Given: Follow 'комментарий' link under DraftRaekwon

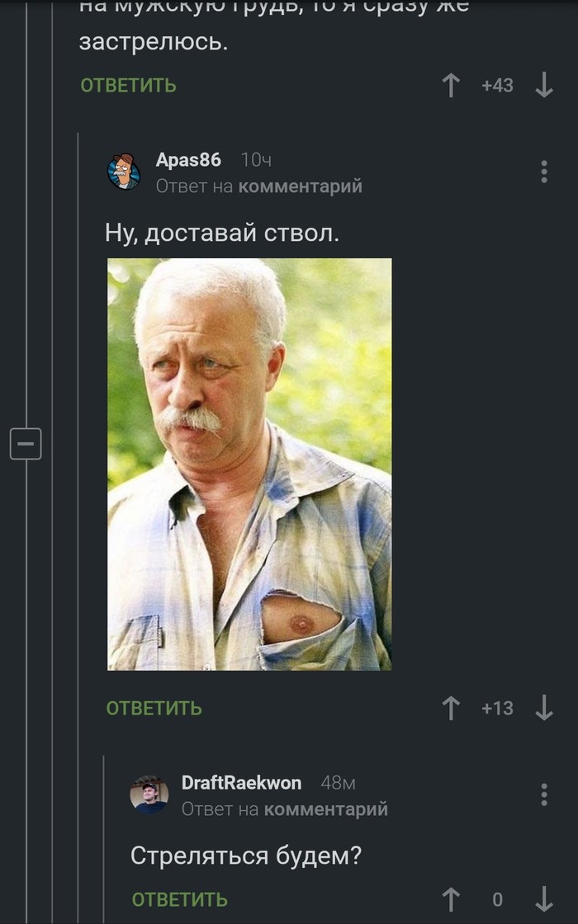Looking at the screenshot, I should 326,809.
